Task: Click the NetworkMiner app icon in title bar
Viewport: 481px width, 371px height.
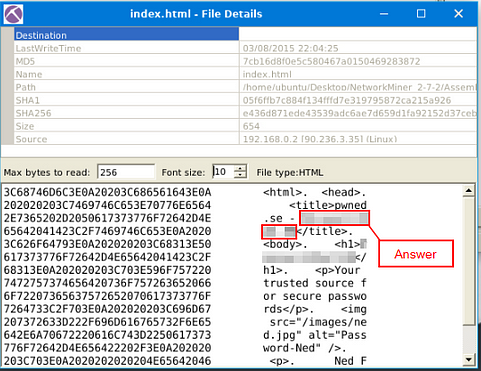Action: click(13, 14)
